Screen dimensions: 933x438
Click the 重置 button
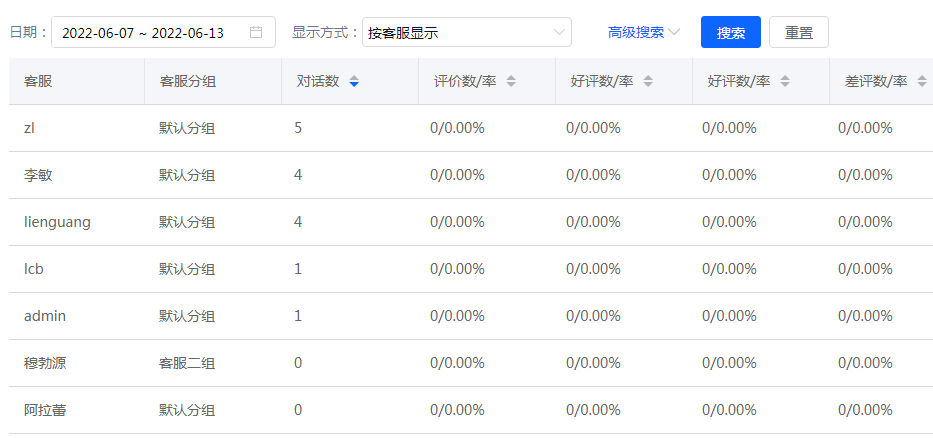pos(798,32)
